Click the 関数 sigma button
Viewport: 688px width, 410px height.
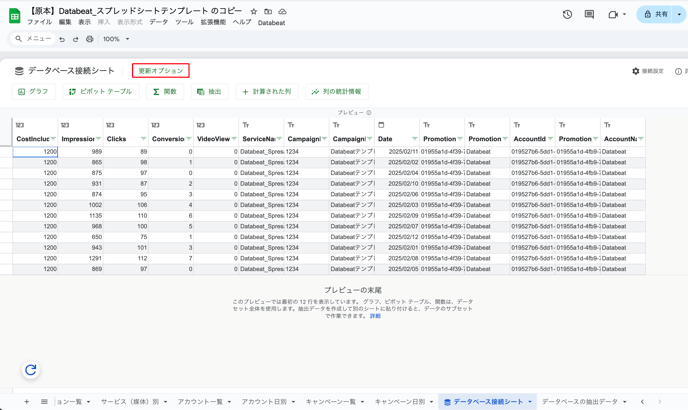tap(165, 92)
